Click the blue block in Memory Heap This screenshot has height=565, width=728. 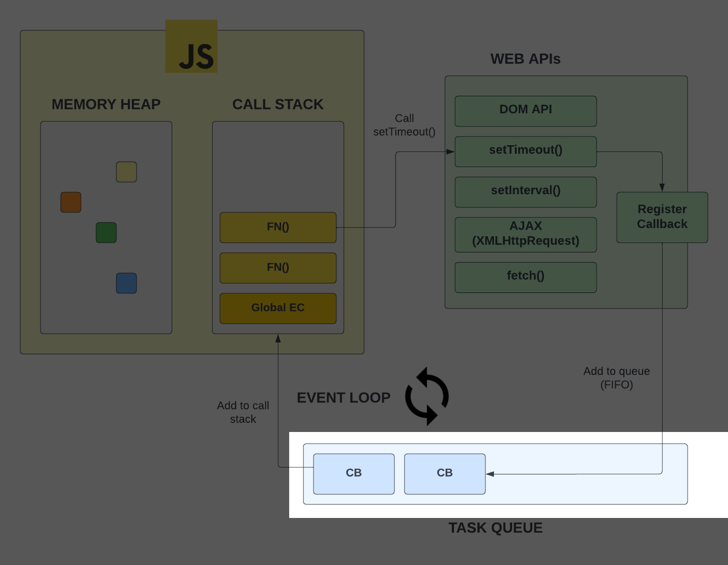126,283
